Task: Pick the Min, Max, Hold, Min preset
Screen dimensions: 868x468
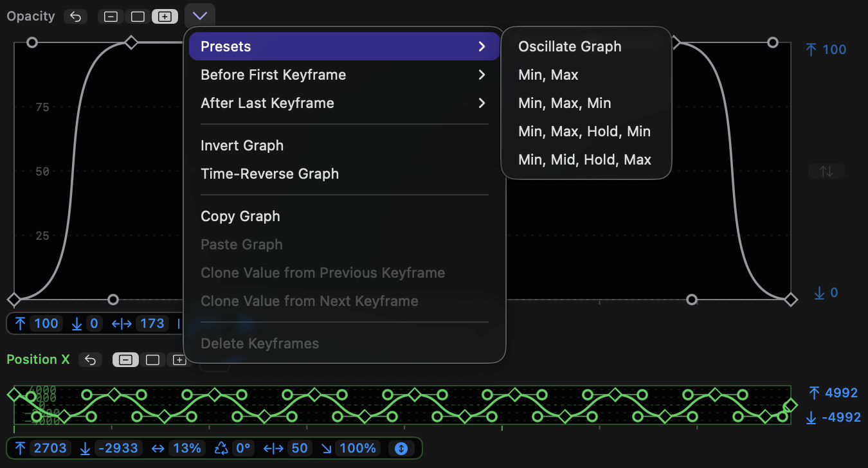Action: pos(584,132)
